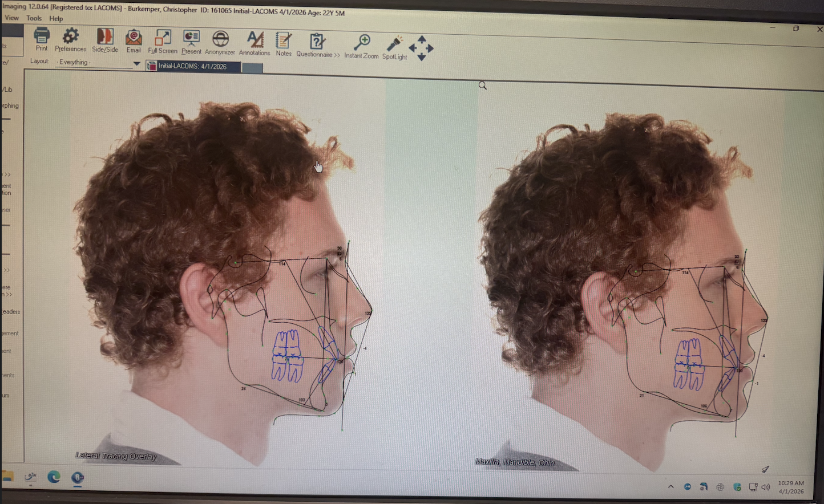
Task: Click the four-arrow pan icon
Action: click(421, 48)
